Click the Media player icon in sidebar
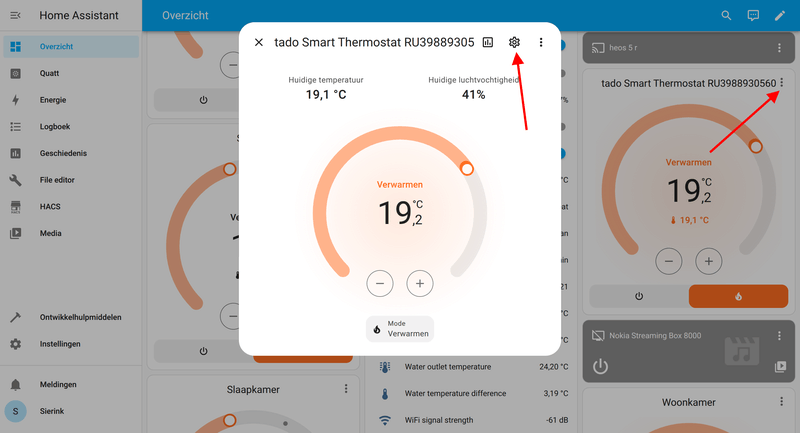The width and height of the screenshot is (800, 433). coord(16,233)
